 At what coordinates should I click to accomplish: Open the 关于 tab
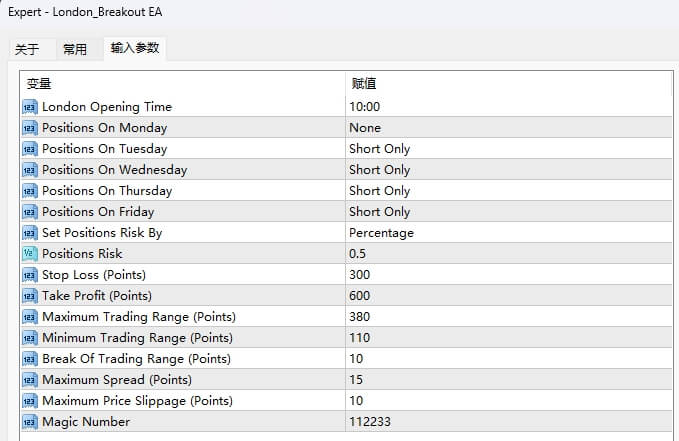27,49
